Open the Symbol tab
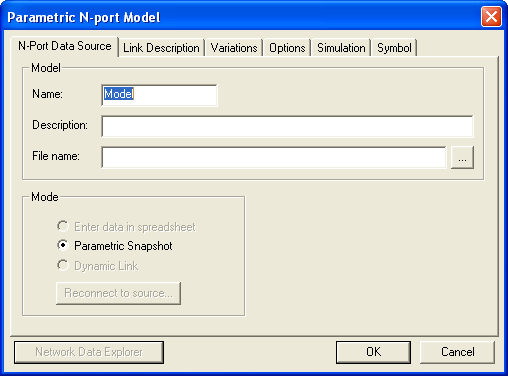This screenshot has width=508, height=376. click(394, 48)
